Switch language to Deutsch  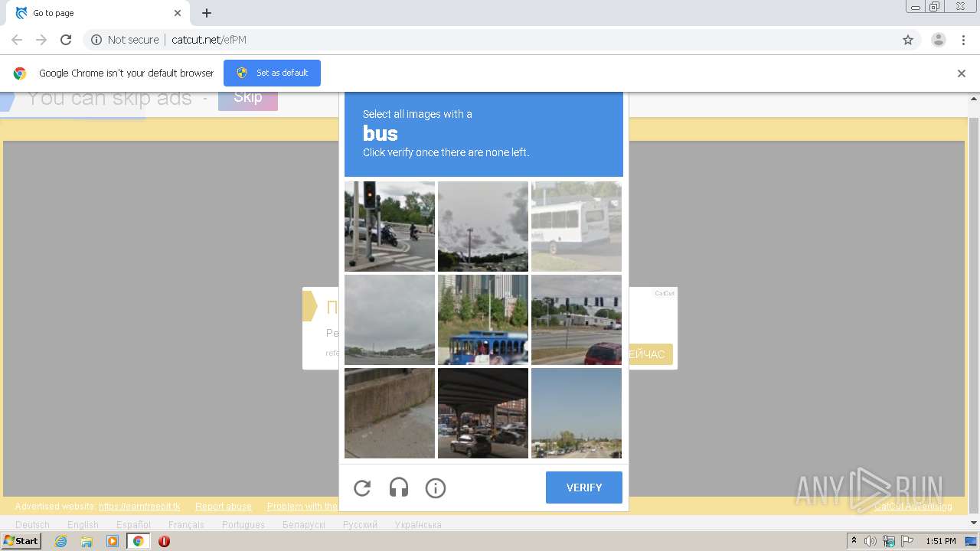32,525
